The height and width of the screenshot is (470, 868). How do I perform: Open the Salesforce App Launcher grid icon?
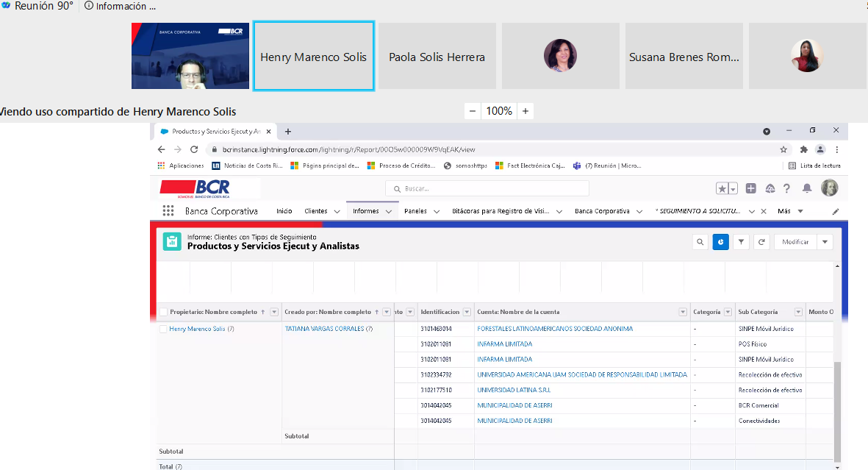point(168,210)
